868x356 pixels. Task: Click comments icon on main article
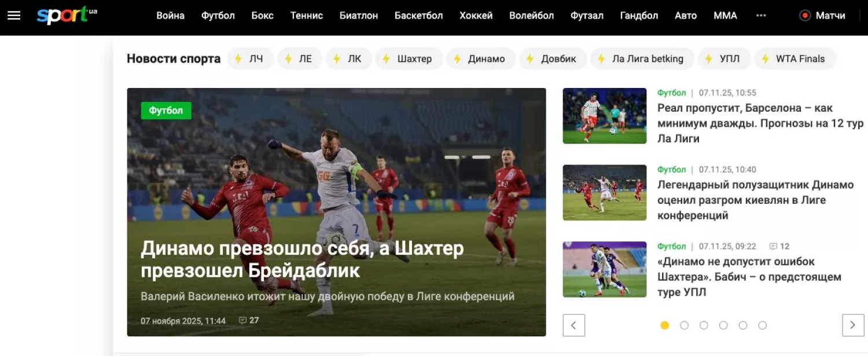tap(243, 320)
